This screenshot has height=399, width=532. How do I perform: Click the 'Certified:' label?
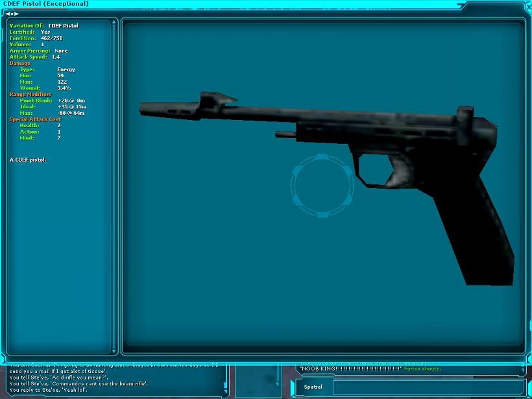(22, 32)
